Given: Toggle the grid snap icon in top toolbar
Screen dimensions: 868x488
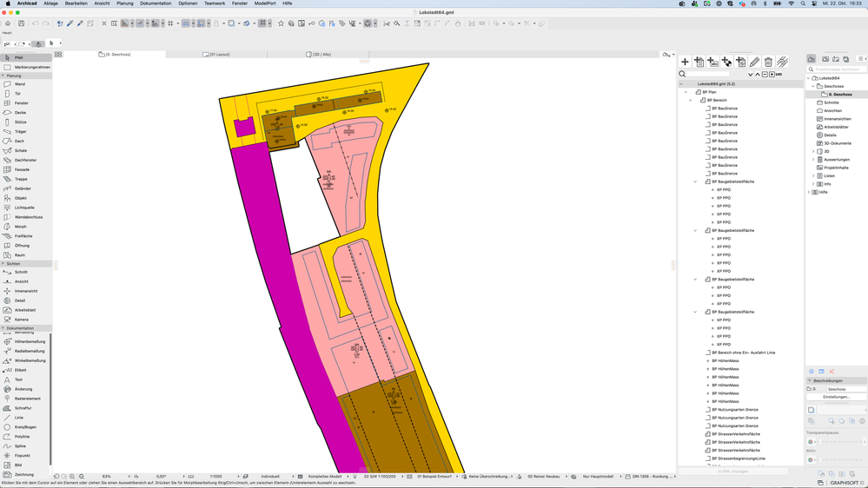Looking at the screenshot, I should 170,23.
